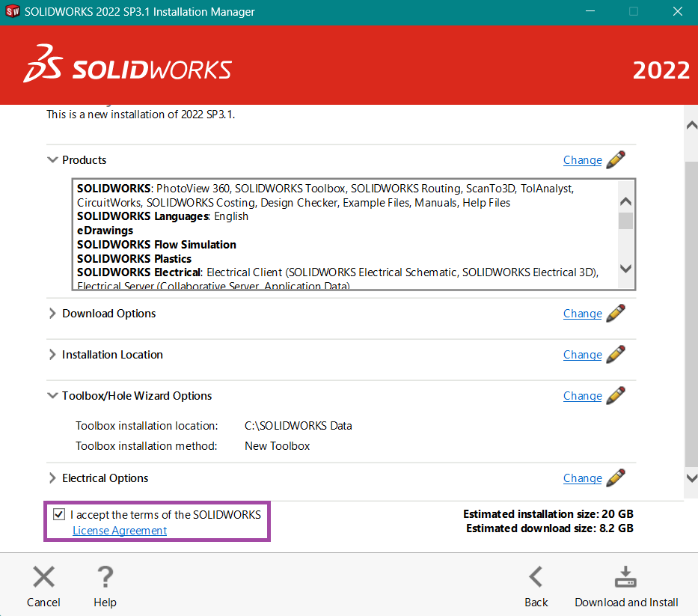Click Change link for Installation Location
Viewport: 698px width, 616px height.
[x=582, y=355]
